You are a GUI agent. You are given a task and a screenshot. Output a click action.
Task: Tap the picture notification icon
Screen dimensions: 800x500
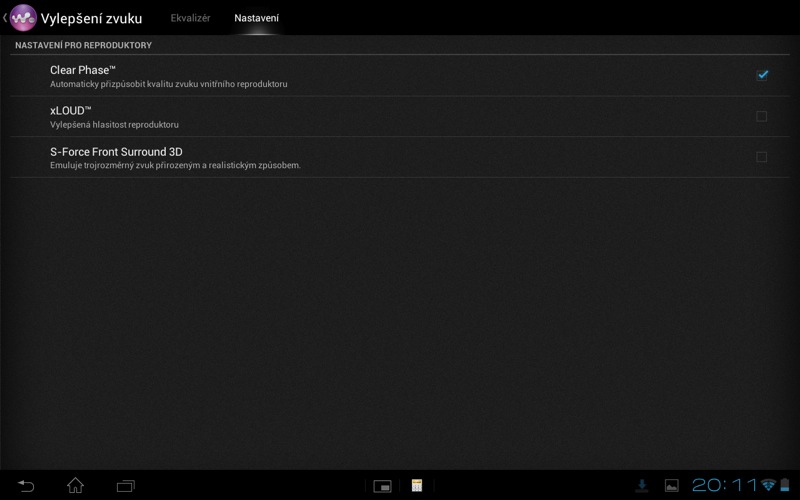coord(671,486)
